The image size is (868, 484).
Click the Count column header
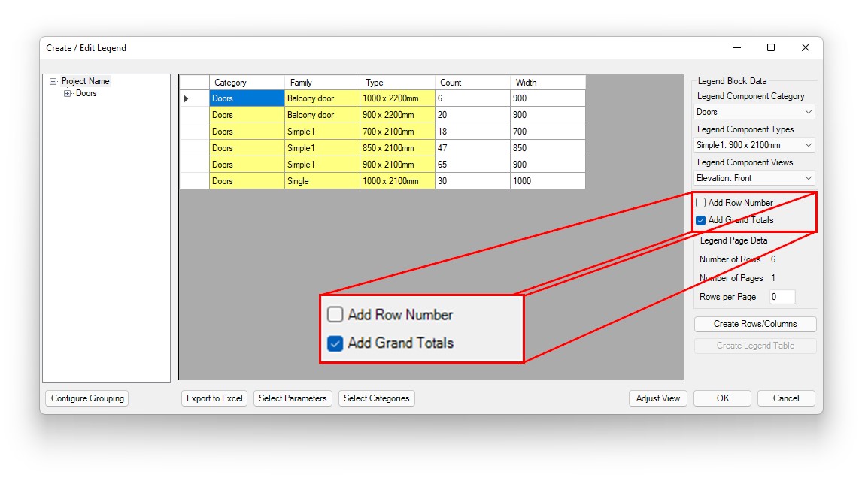(472, 83)
